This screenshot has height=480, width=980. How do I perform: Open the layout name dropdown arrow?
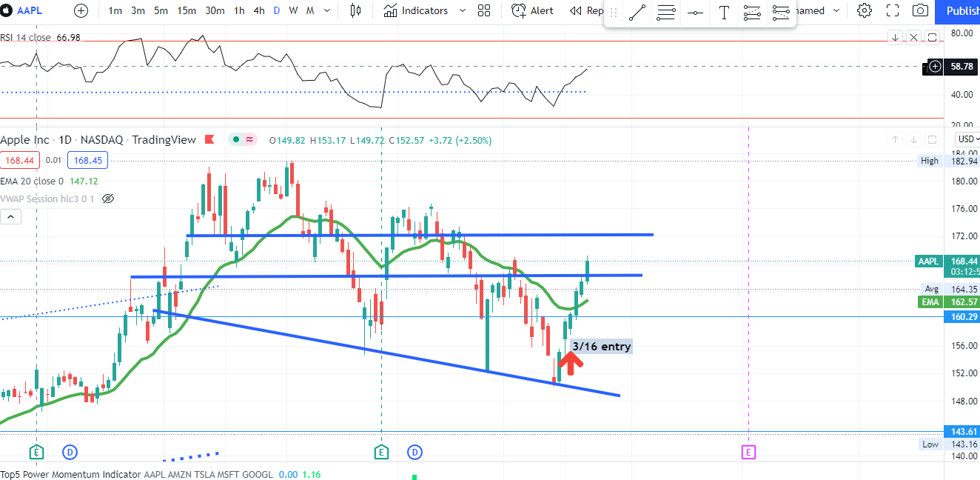[x=836, y=11]
